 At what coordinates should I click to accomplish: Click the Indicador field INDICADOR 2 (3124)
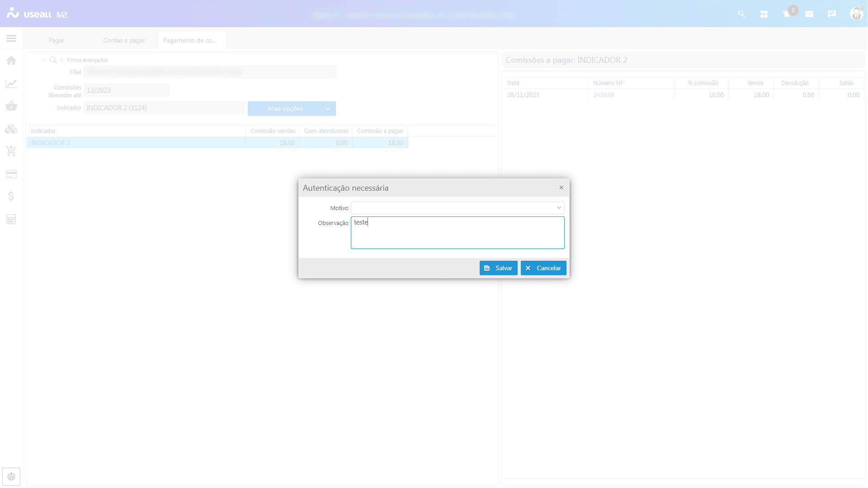click(x=164, y=108)
